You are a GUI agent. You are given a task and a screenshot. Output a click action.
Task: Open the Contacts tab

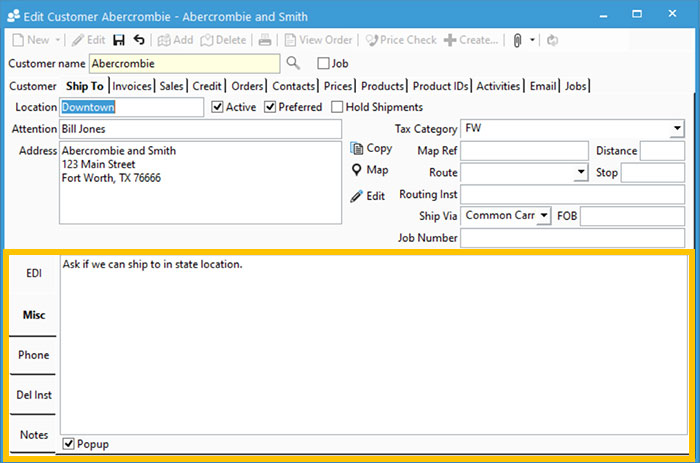294,86
